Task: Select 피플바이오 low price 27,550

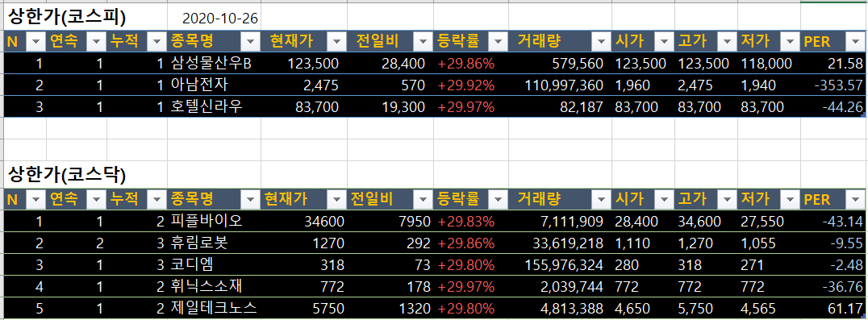Action: [x=769, y=222]
